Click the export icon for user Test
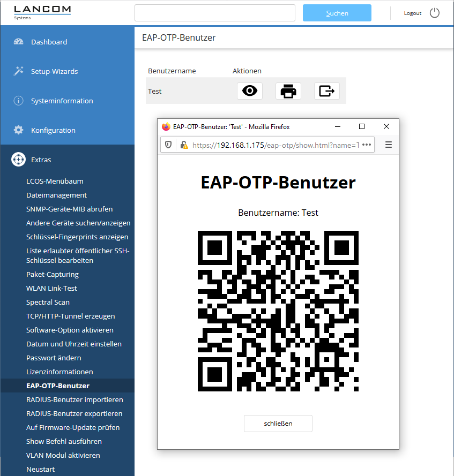454x476 pixels. (x=326, y=91)
